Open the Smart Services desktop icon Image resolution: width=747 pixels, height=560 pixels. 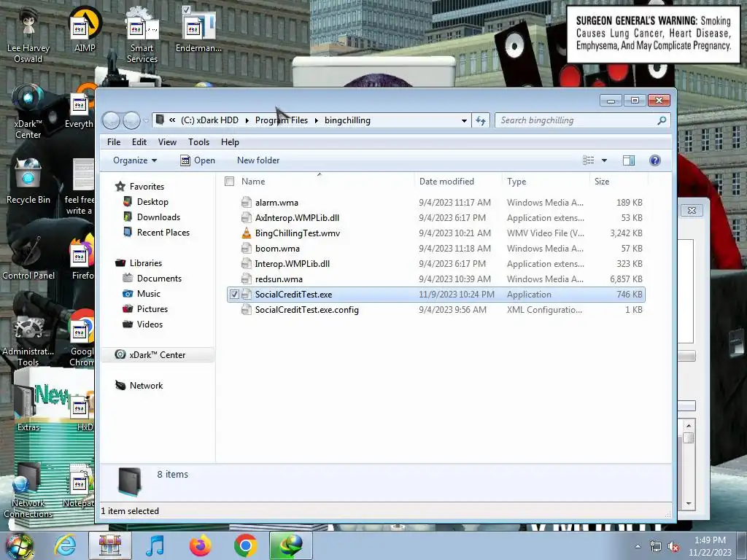(x=142, y=34)
